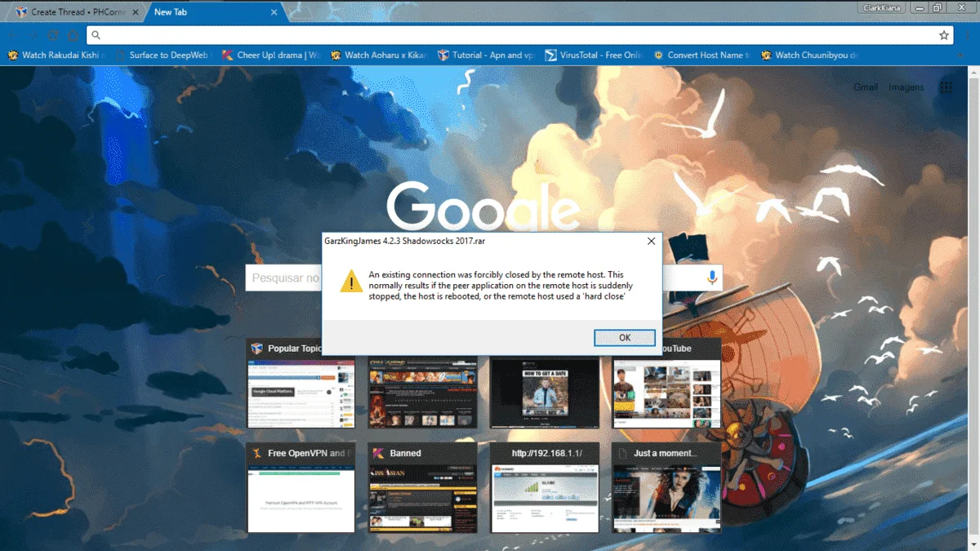
Task: Open the How To Get A Date thumbnail tile
Action: pos(545,393)
